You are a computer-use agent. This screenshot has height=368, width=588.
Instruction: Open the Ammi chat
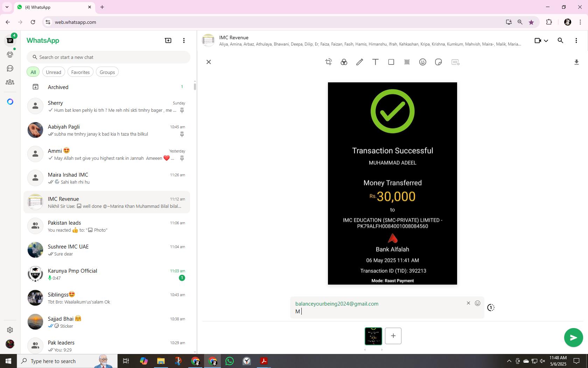click(x=107, y=154)
